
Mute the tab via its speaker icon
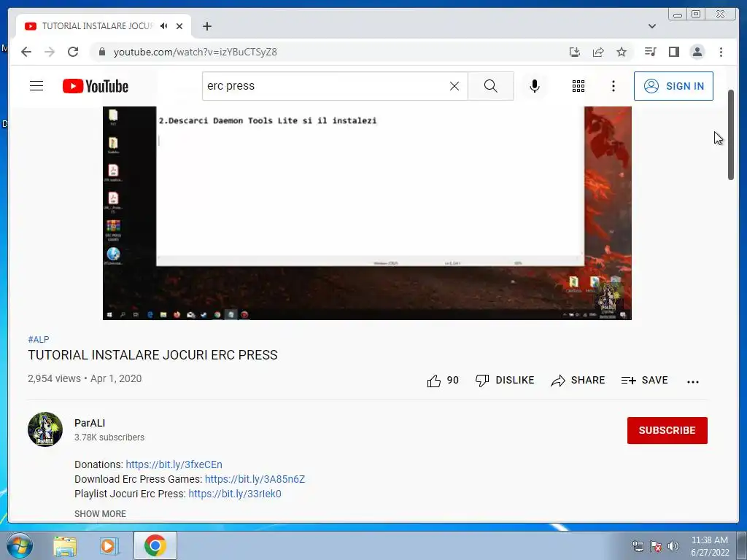click(x=164, y=26)
